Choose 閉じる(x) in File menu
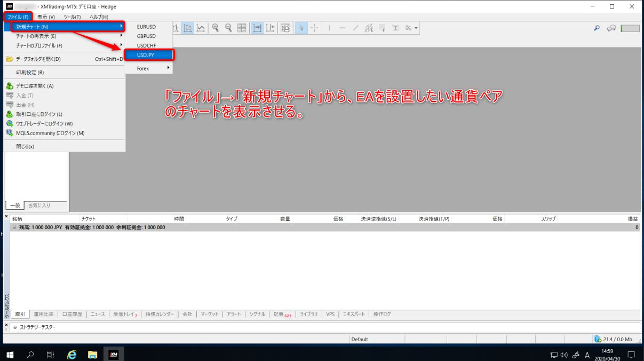The height and width of the screenshot is (361, 644). coord(64,146)
